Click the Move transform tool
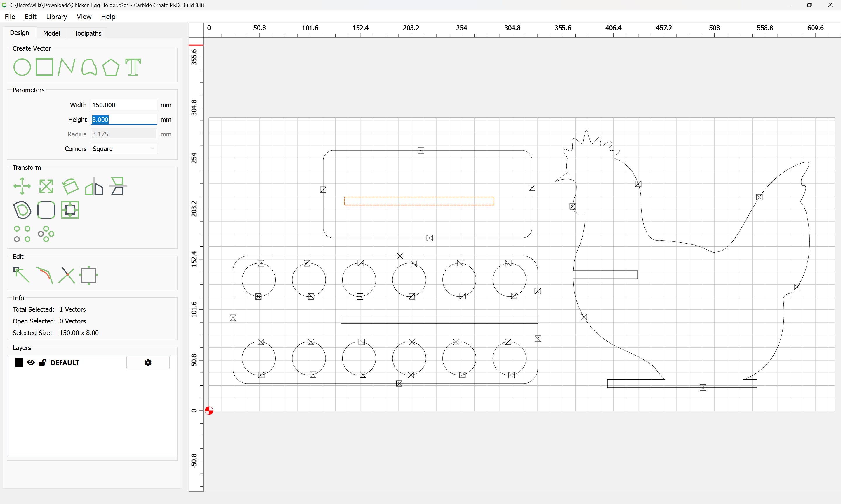 22,186
